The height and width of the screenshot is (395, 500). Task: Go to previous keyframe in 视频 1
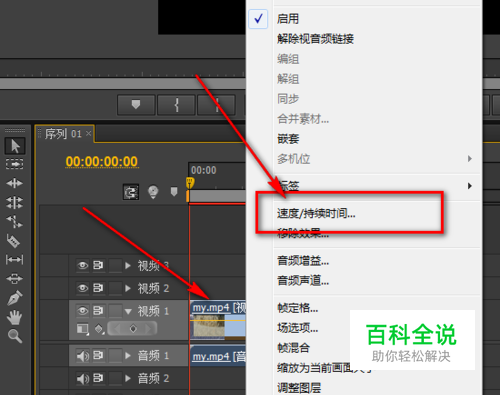click(x=117, y=329)
